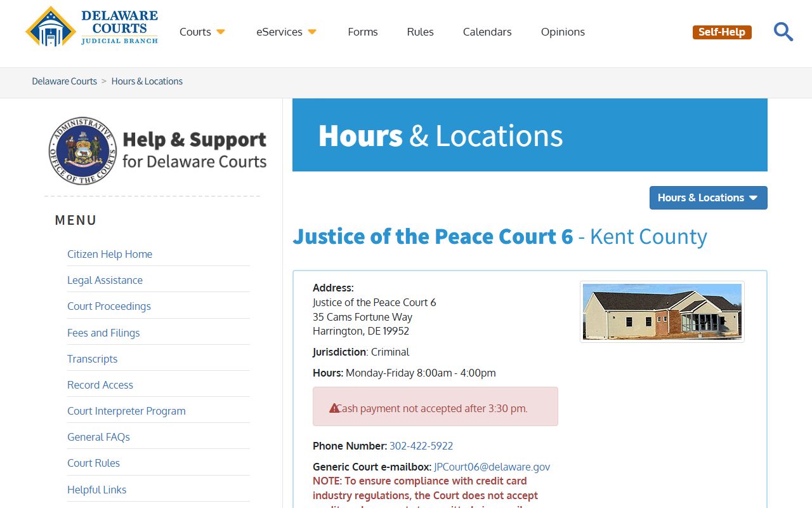Open Court Rules sidebar link

(93, 463)
